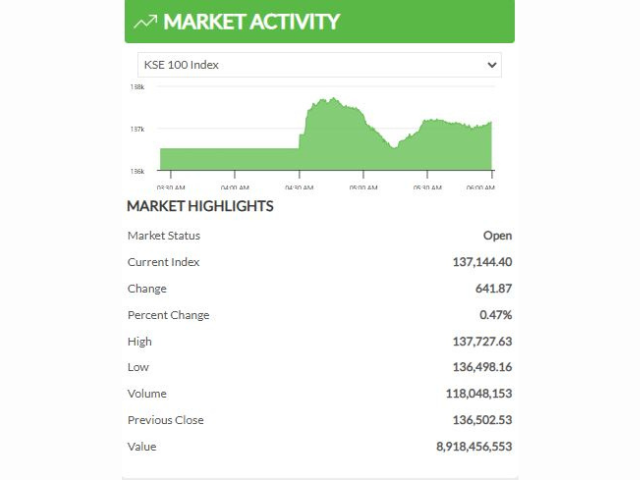This screenshot has width=640, height=480.
Task: Click the Current Index value 137,144.40
Action: (x=482, y=262)
